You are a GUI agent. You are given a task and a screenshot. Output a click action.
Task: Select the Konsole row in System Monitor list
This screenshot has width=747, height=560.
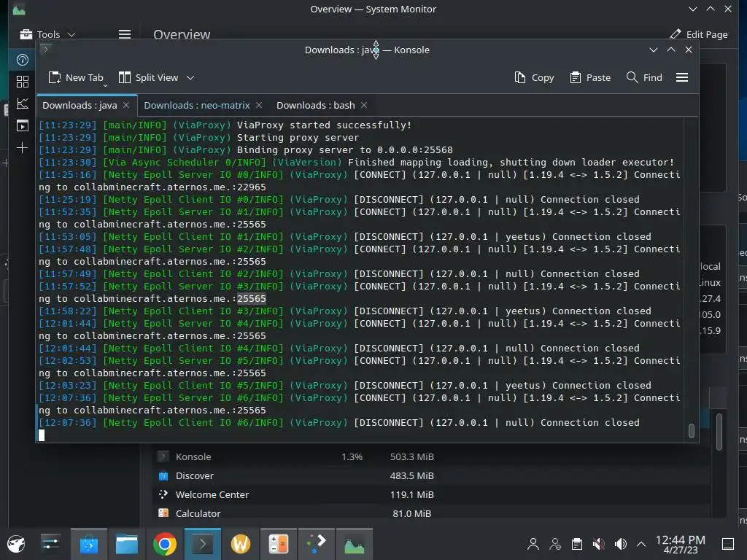click(431, 456)
